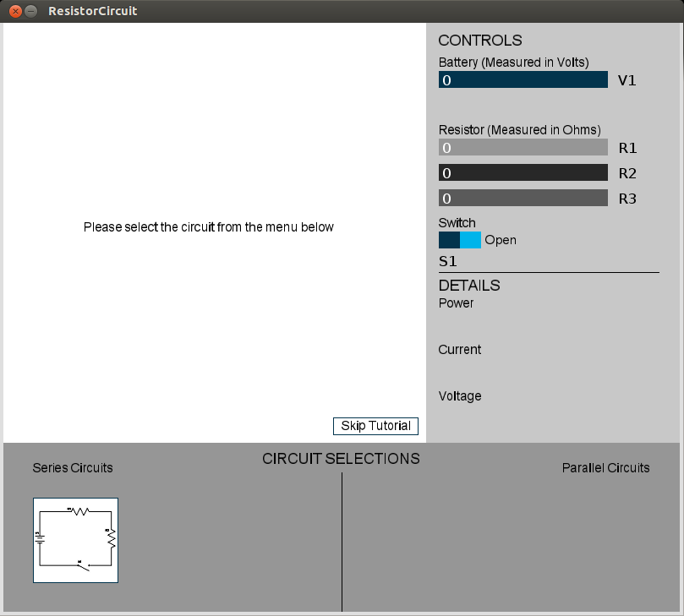
Task: Minimize the ResistorCircuit window
Action: pos(30,11)
